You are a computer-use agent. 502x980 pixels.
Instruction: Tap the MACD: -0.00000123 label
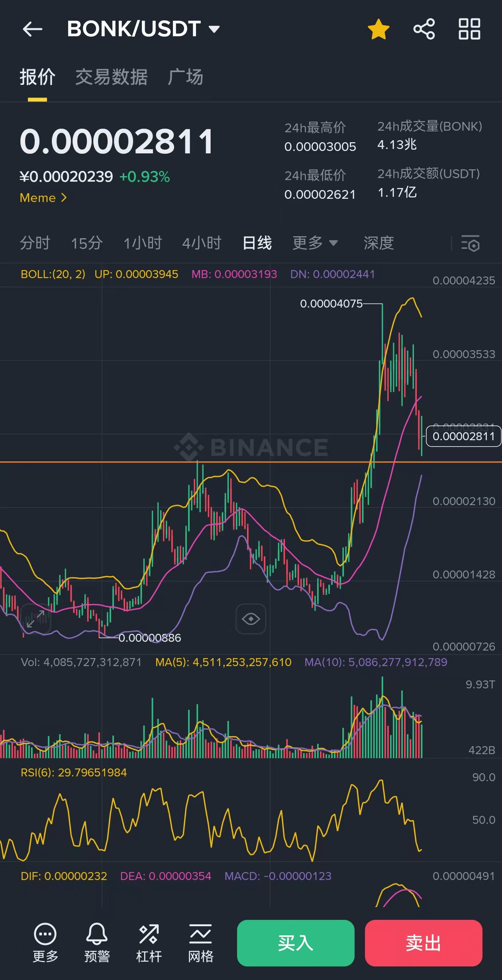(x=278, y=876)
